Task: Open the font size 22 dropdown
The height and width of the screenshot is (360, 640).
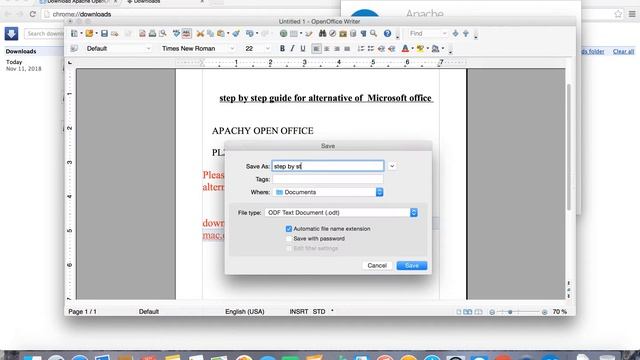Action: coord(268,49)
